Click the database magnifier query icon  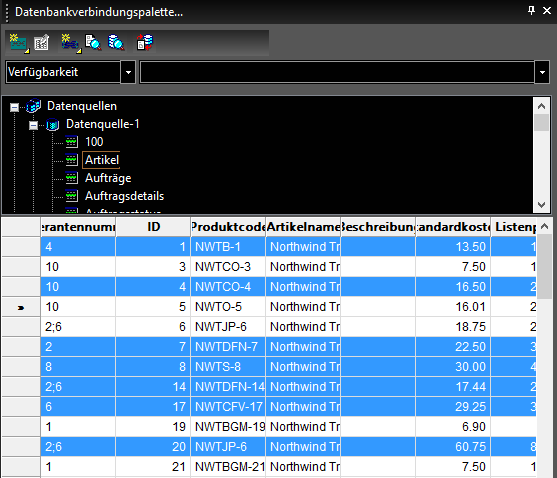coord(116,43)
